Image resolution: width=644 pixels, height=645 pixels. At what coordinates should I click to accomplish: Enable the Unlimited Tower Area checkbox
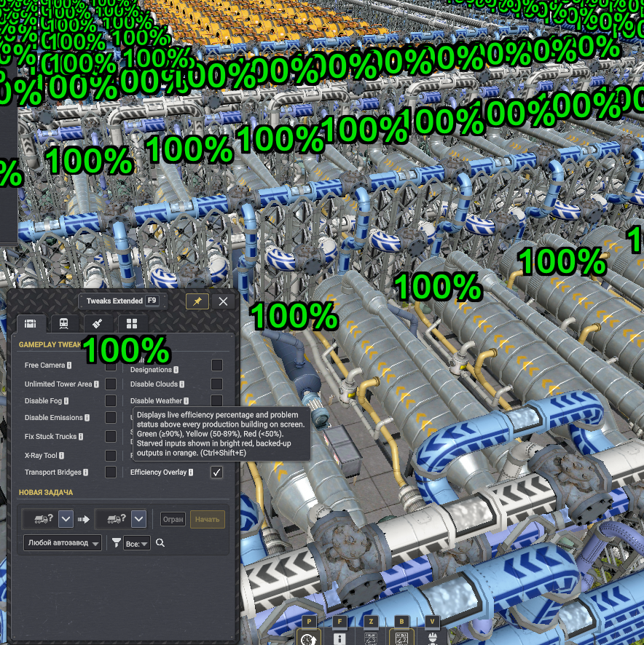[110, 384]
